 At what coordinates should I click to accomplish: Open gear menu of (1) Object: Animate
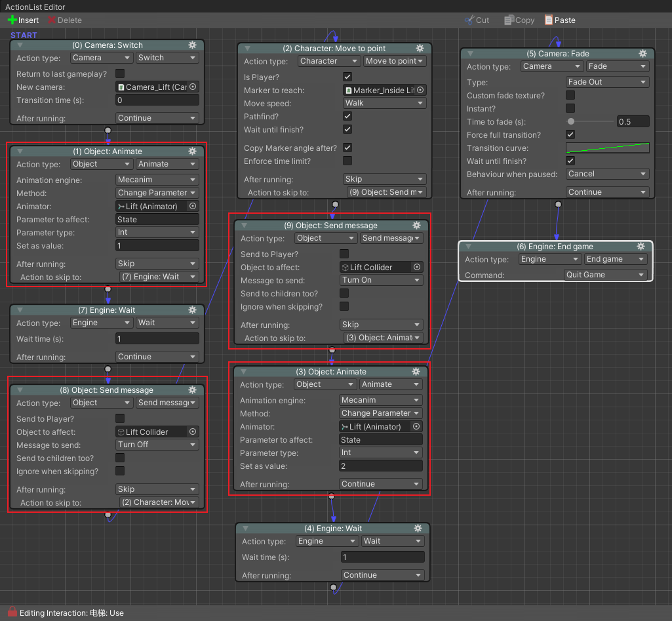pyautogui.click(x=193, y=151)
